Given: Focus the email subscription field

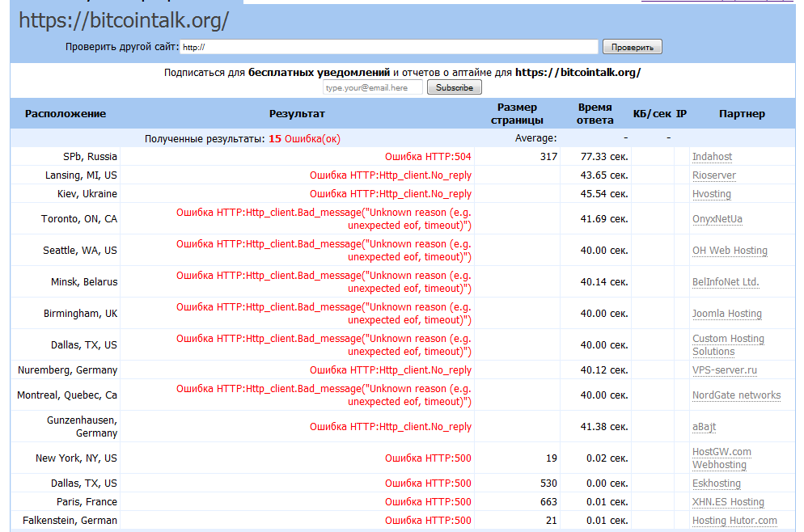Looking at the screenshot, I should 373,87.
